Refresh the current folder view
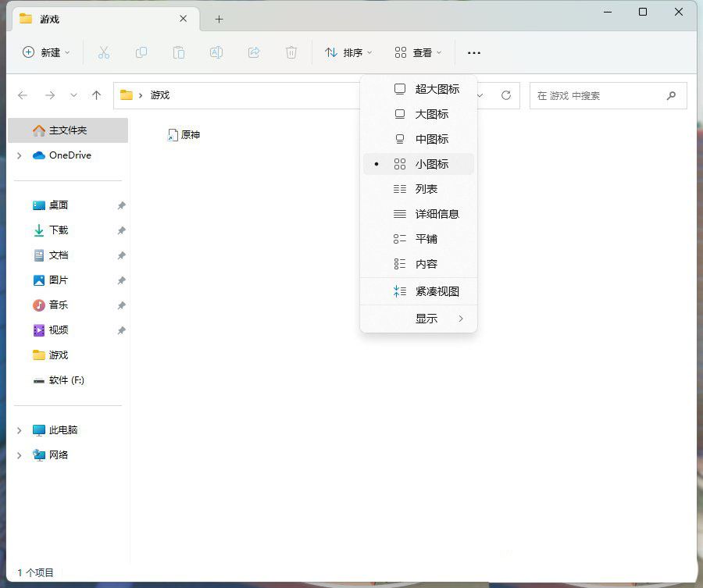 (x=506, y=95)
